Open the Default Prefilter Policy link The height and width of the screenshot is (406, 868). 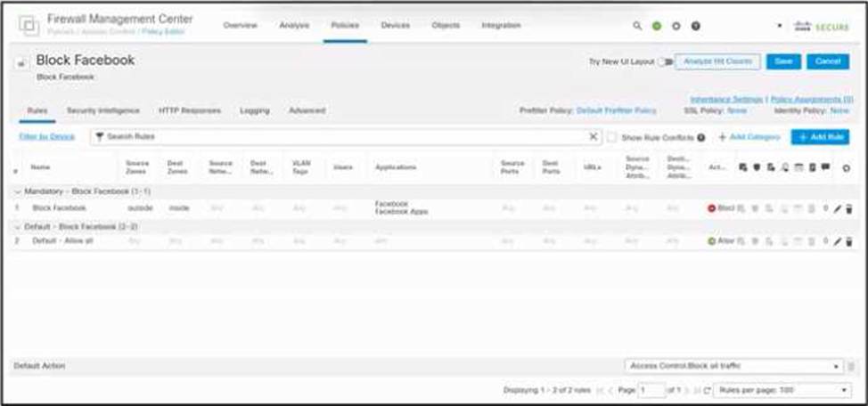[617, 110]
